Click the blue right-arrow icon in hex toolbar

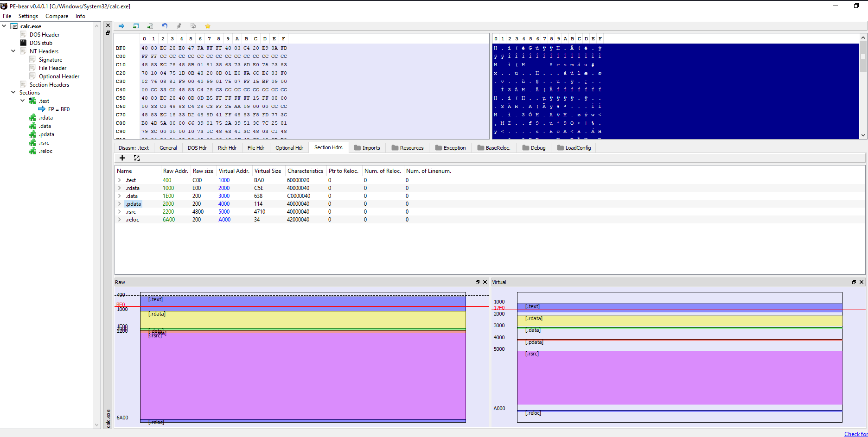tap(121, 26)
